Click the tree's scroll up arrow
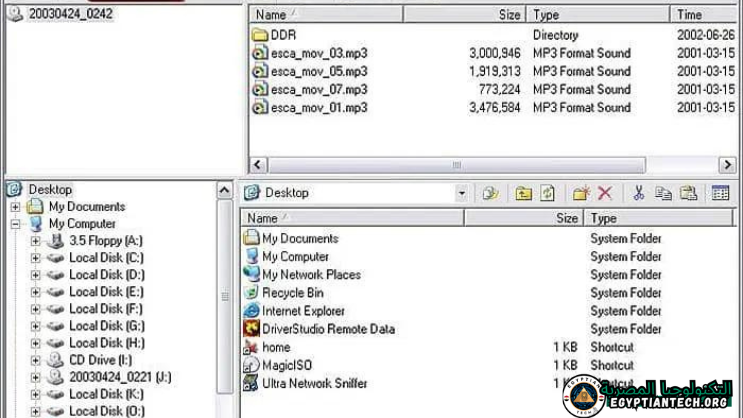This screenshot has width=743, height=418. coord(224,191)
